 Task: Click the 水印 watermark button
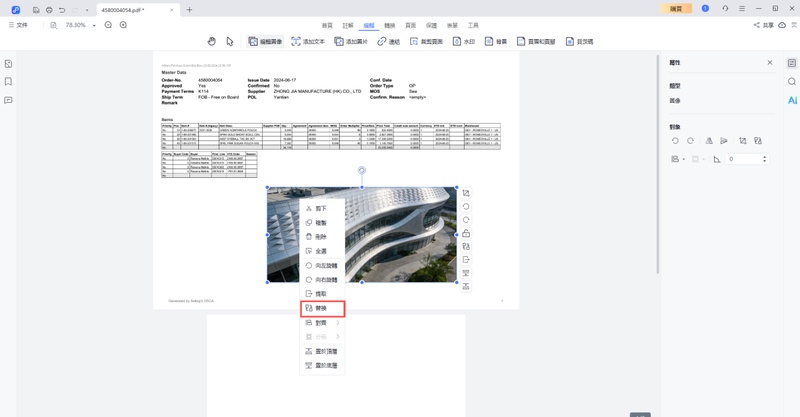pos(467,41)
